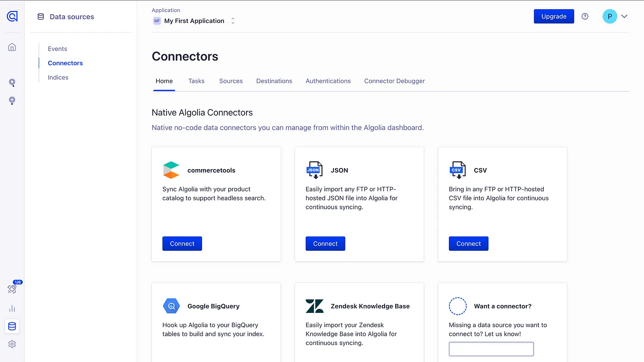The height and width of the screenshot is (362, 644).
Task: Switch to the Connector Debugger tab
Action: 395,81
